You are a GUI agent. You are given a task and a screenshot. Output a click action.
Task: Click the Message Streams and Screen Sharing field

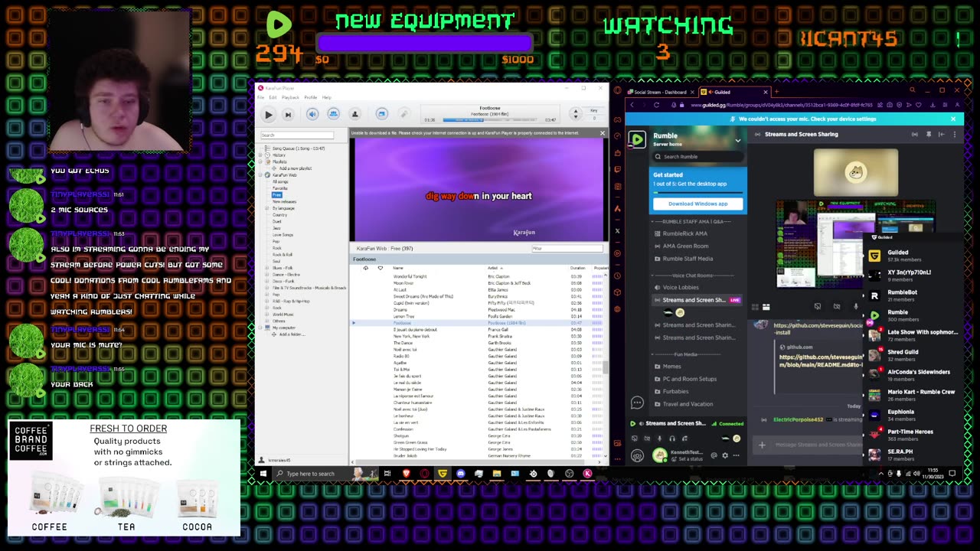pyautogui.click(x=818, y=445)
